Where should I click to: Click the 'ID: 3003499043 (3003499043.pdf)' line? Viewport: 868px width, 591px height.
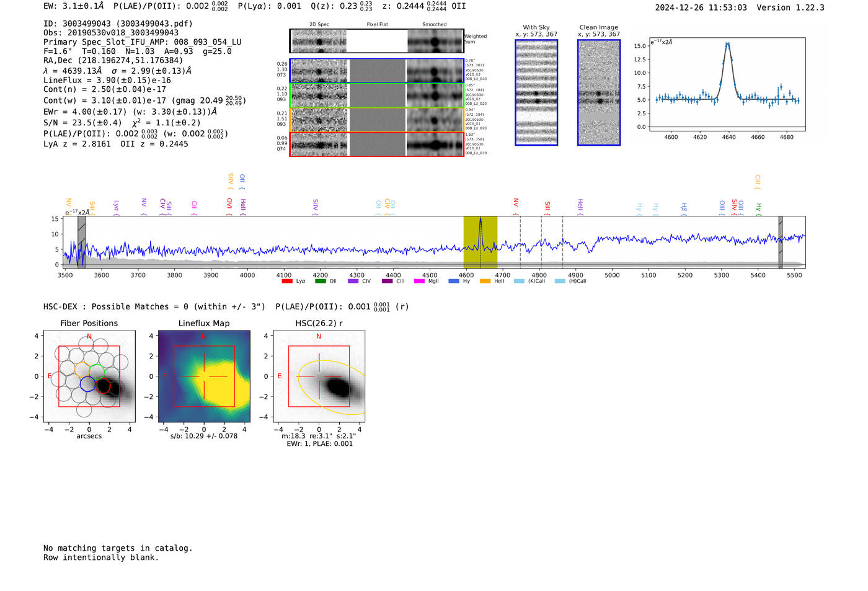[118, 24]
